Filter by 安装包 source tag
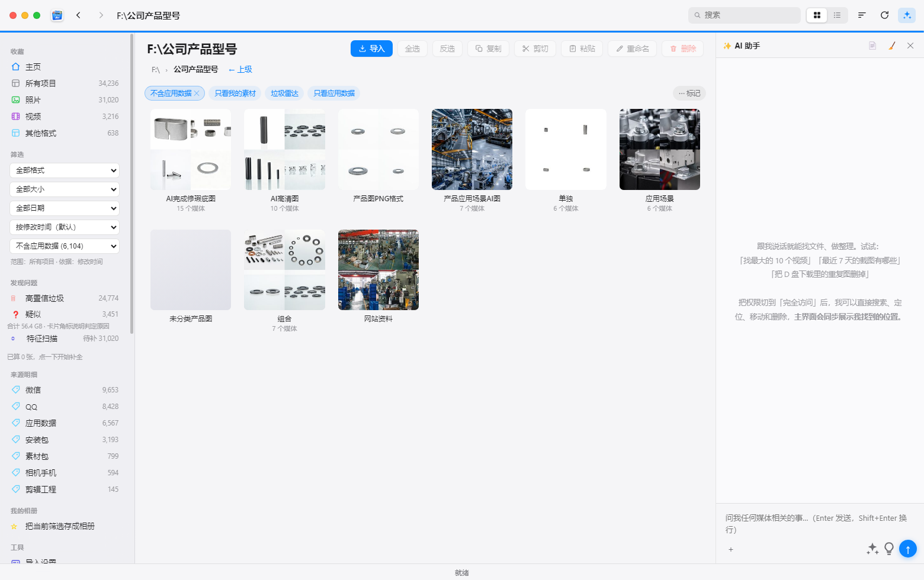924x580 pixels. (x=65, y=440)
